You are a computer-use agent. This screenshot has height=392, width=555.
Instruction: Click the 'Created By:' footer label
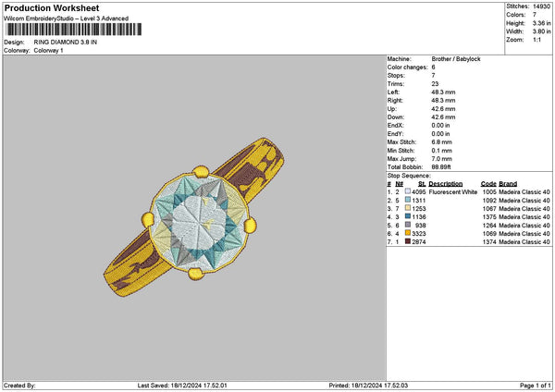coord(19,386)
